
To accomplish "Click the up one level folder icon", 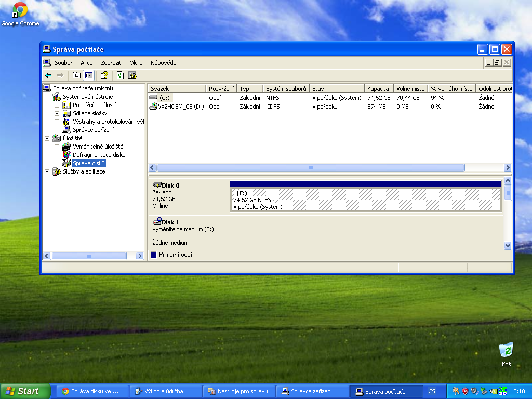I will click(77, 75).
